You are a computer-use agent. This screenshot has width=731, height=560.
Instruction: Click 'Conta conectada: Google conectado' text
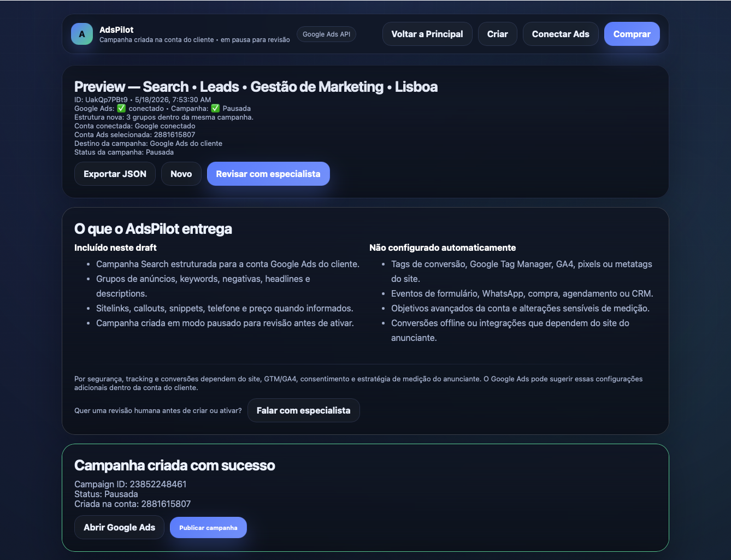[135, 126]
